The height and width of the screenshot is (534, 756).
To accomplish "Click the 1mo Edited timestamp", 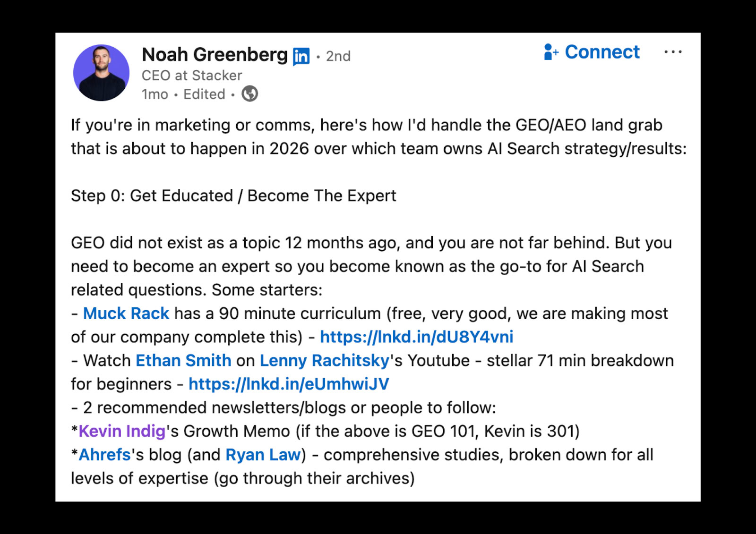I will (183, 94).
